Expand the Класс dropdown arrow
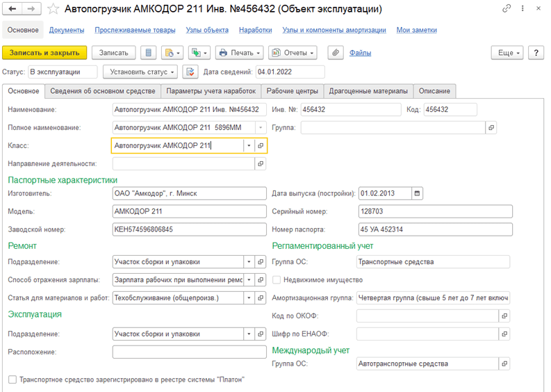The image size is (551, 392). [249, 145]
